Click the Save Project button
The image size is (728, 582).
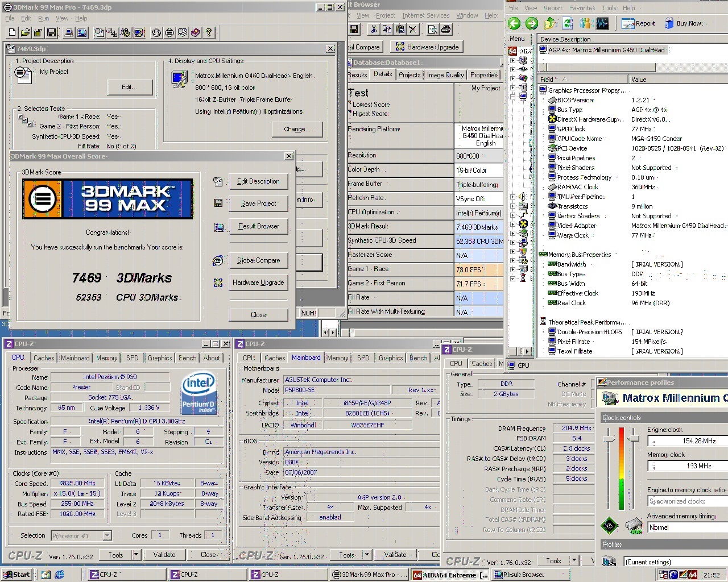click(x=258, y=203)
